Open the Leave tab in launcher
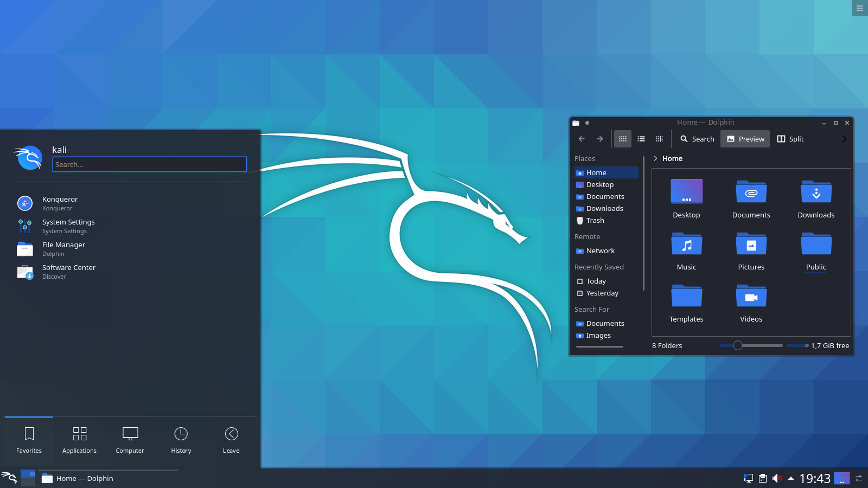 [231, 440]
